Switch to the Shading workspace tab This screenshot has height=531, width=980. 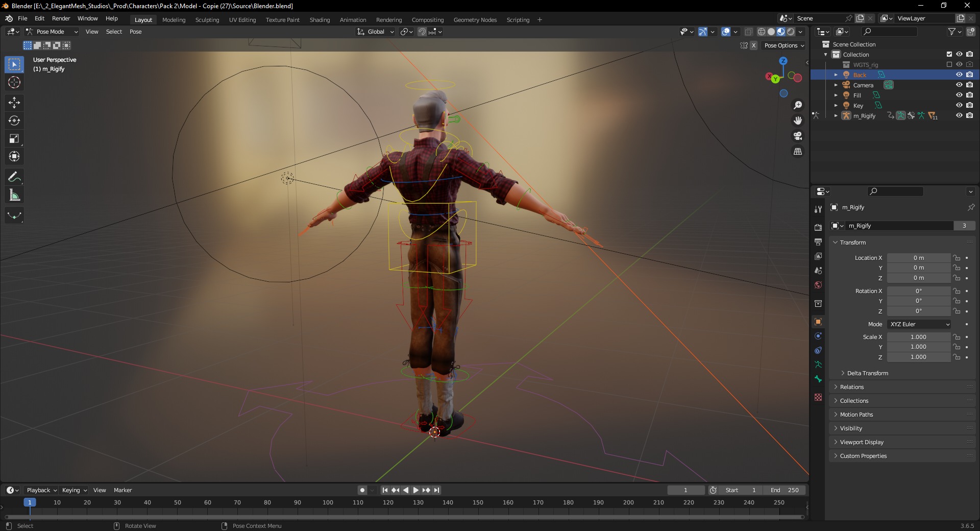coord(320,20)
